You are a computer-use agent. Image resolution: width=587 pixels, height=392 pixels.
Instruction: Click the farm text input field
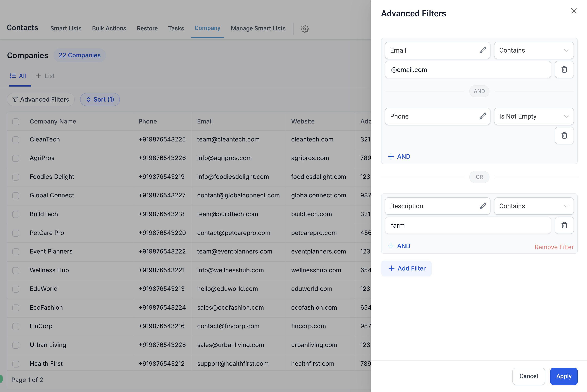(x=467, y=225)
